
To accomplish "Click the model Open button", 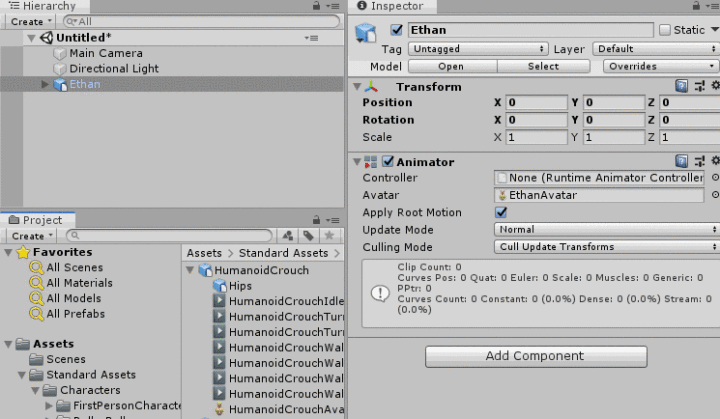I will pos(450,66).
